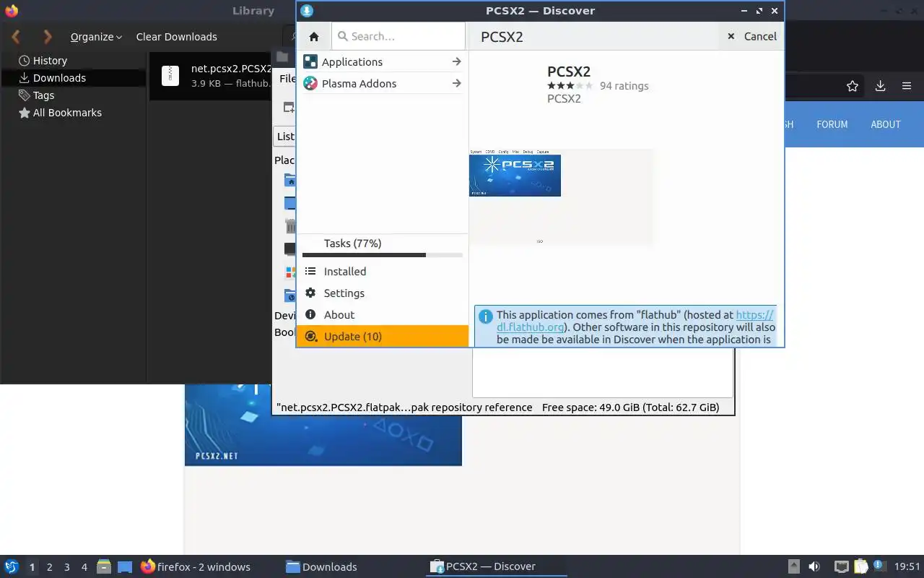Select the net.pcsx2.PCSX2 download file icon
Viewport: 924px width, 578px height.
click(170, 76)
